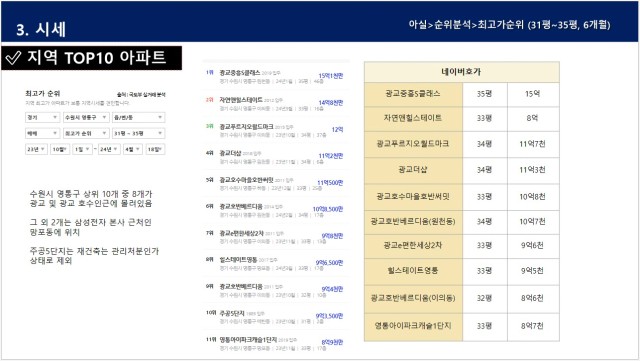Image resolution: width=640 pixels, height=361 pixels.
Task: Open the 경기 province dropdown
Action: [42, 118]
